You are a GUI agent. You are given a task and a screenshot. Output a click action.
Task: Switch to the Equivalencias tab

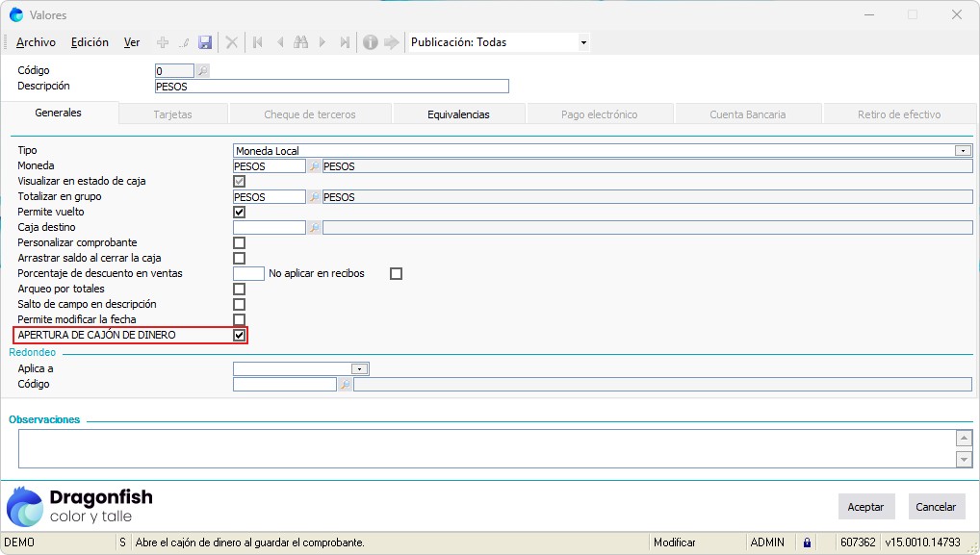[x=458, y=114]
